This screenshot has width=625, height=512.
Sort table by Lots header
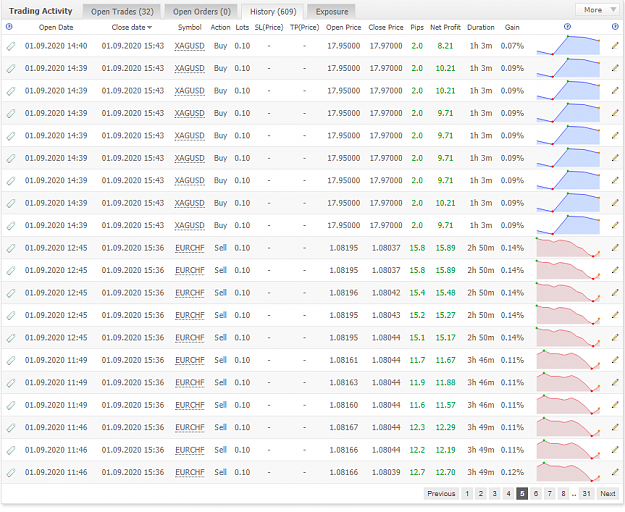[242, 27]
